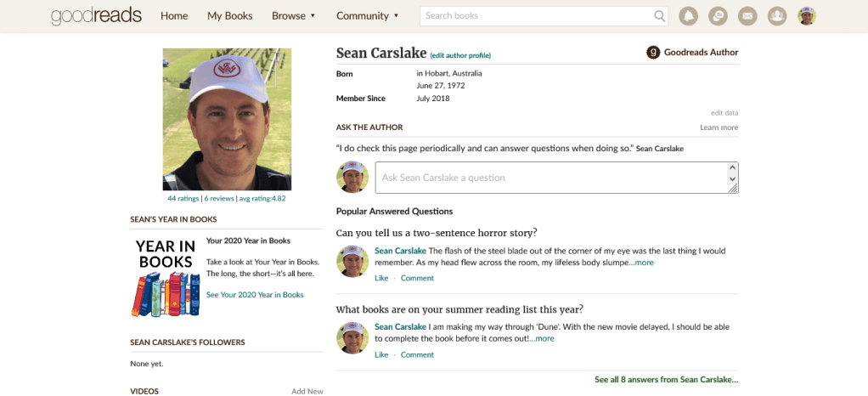The height and width of the screenshot is (396, 868).
Task: Click the Ask Sean Carslake a question field
Action: tap(550, 178)
